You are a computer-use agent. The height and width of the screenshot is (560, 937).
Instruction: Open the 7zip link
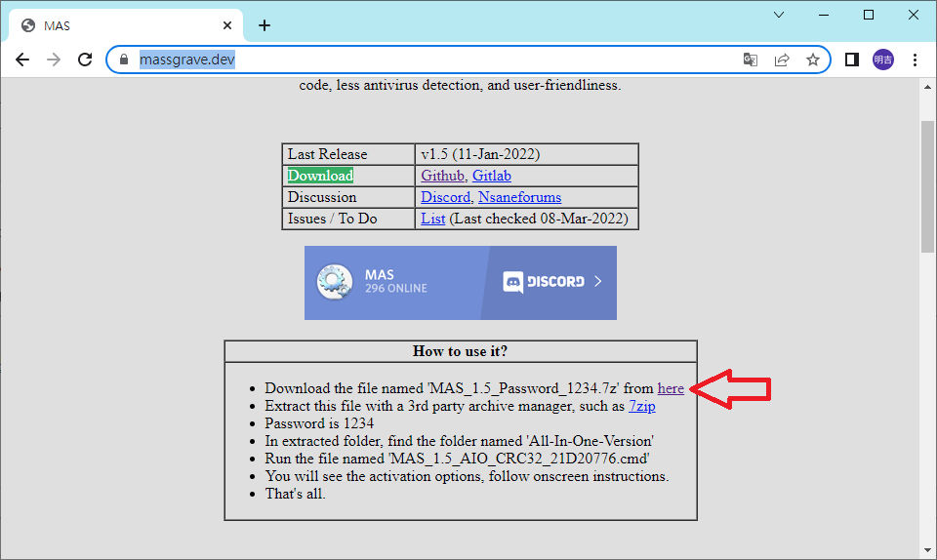(x=642, y=406)
